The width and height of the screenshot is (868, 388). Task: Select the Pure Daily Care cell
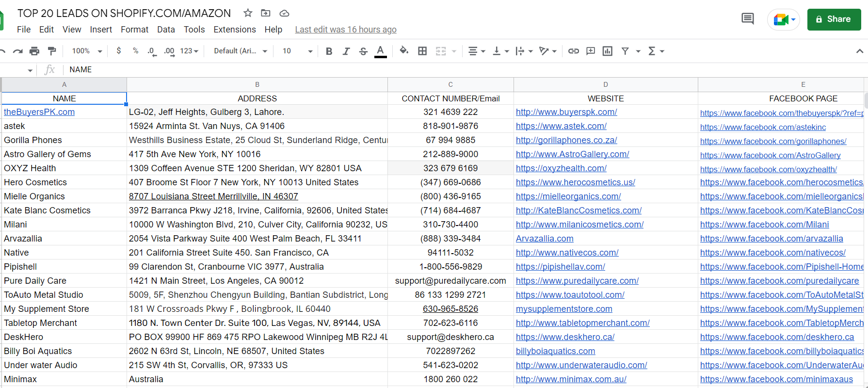64,281
